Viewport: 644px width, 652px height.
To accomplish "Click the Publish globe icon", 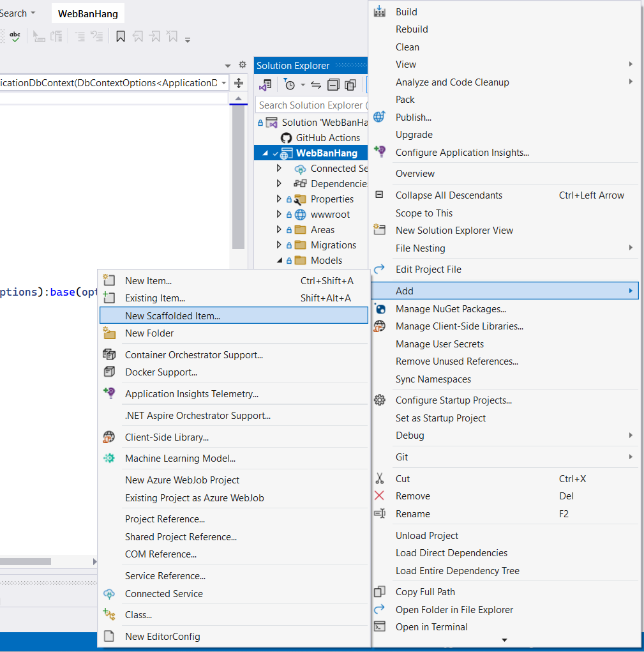I will tap(379, 117).
